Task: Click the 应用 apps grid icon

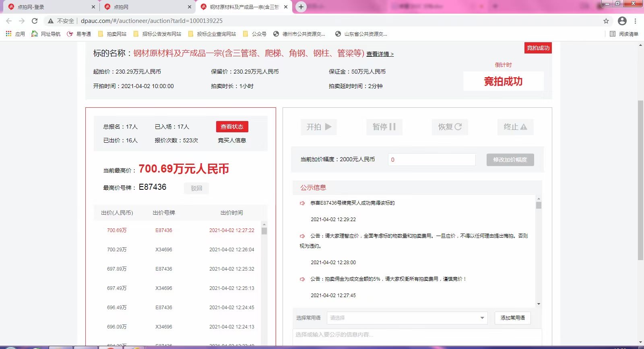Action: pyautogui.click(x=8, y=34)
